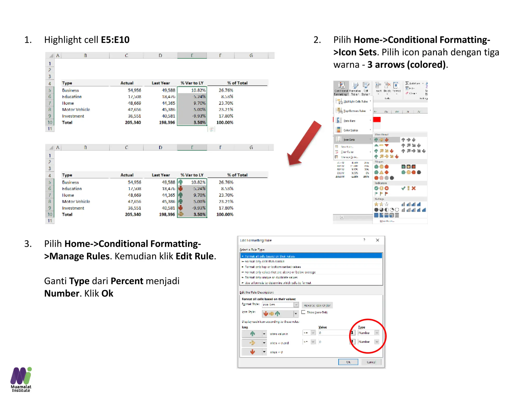Select 'Format only top or bottom ranked values'

click(311, 267)
